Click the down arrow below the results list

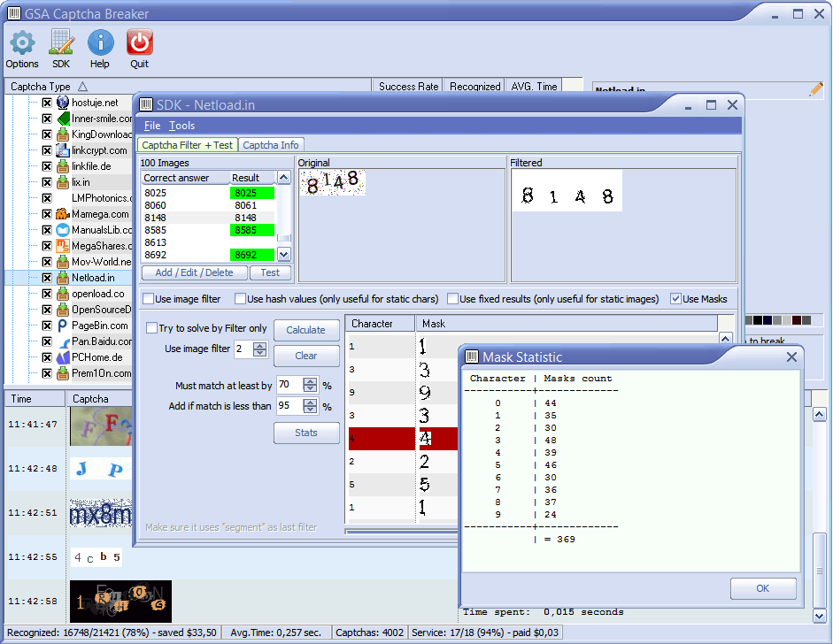(285, 255)
